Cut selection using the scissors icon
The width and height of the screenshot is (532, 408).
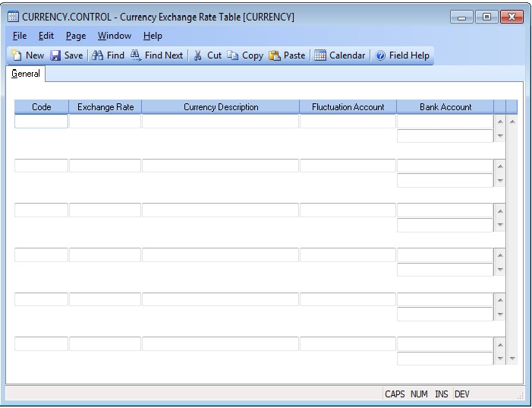click(197, 55)
